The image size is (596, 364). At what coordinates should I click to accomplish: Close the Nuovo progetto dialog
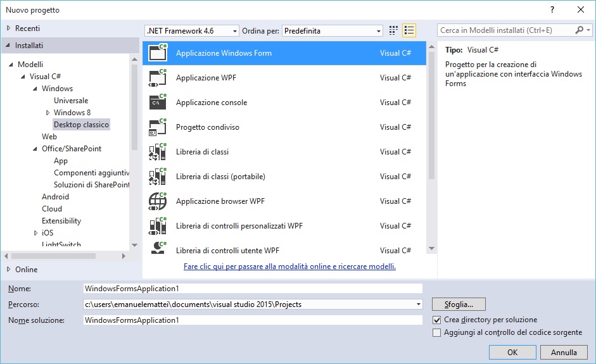[581, 10]
